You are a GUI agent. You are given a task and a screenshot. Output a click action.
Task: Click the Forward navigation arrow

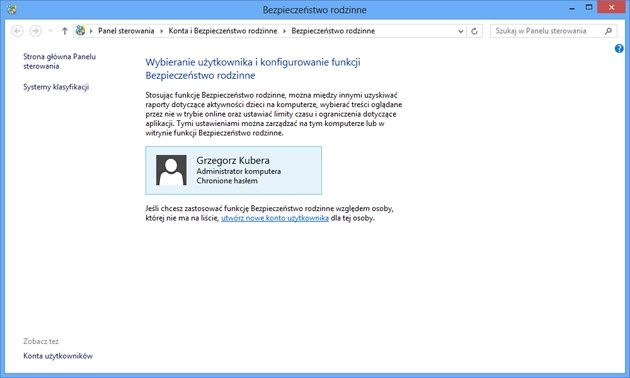point(35,31)
